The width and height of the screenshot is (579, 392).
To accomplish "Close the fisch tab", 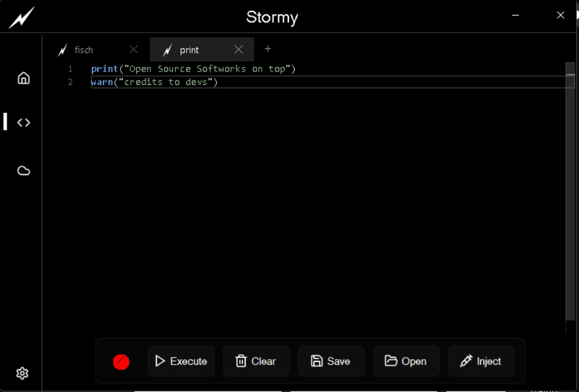I will tap(133, 50).
